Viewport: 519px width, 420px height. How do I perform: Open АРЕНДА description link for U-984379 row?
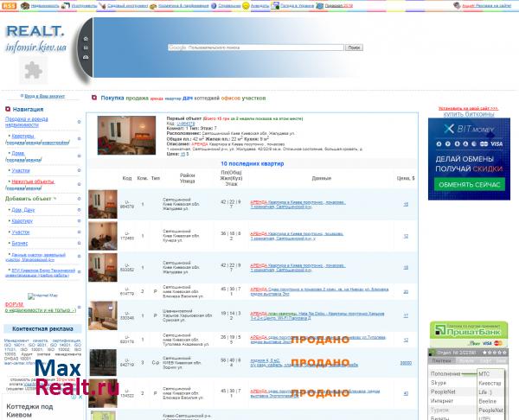[298, 204]
